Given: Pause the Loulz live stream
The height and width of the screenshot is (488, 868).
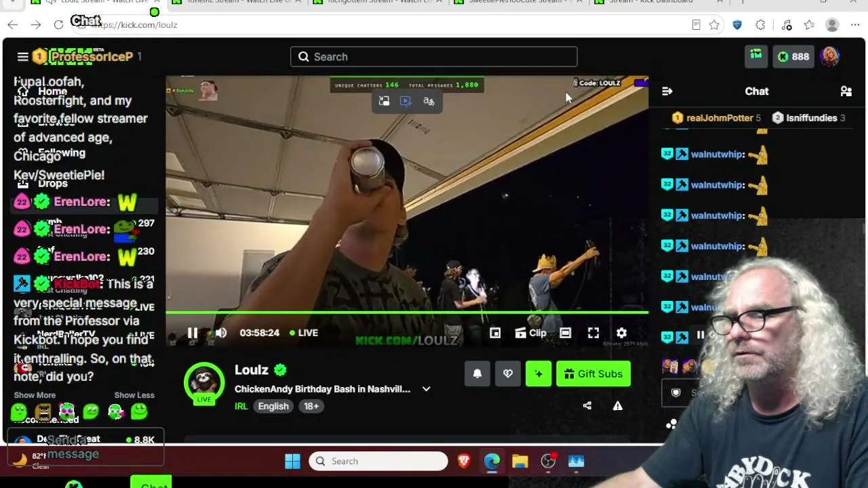Looking at the screenshot, I should pos(193,333).
